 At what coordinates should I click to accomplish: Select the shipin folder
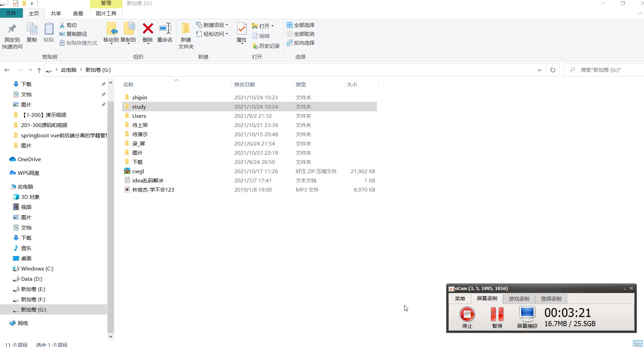249,98
